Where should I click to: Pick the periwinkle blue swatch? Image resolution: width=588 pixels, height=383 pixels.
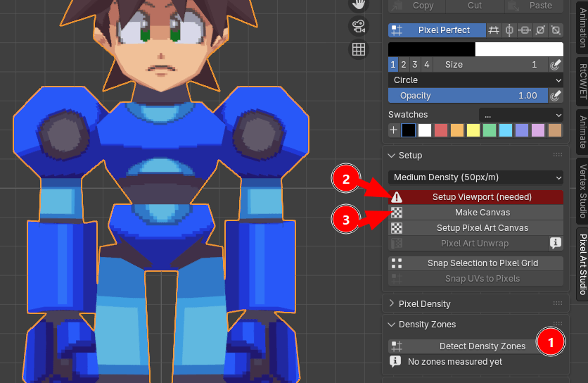click(522, 130)
